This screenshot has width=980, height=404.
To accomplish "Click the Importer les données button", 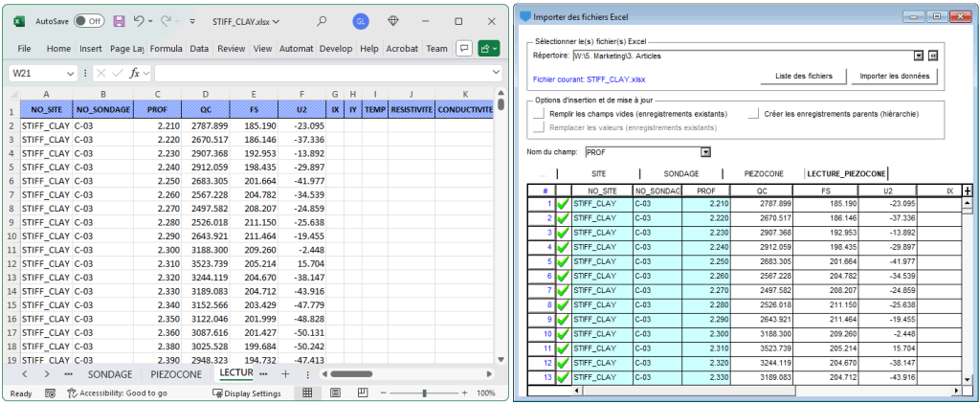I will (895, 76).
